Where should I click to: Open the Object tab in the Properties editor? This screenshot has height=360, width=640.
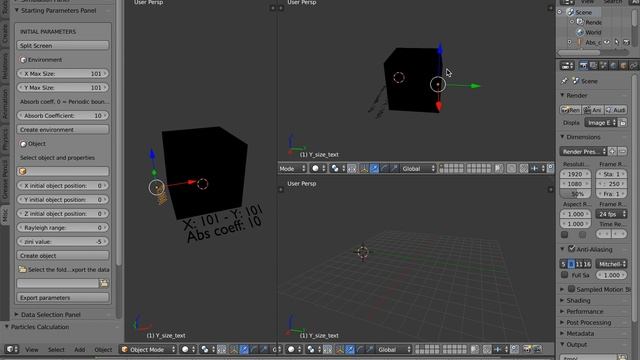(623, 66)
